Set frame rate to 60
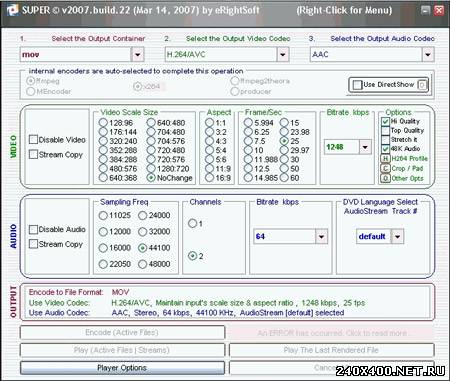Screen dimensions: 450x381 (284, 178)
